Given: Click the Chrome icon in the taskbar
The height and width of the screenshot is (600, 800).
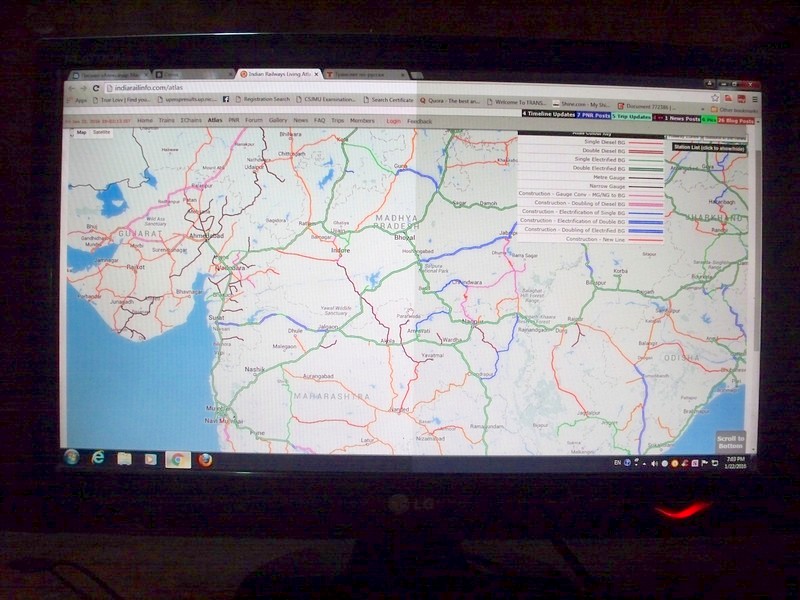Looking at the screenshot, I should [177, 459].
